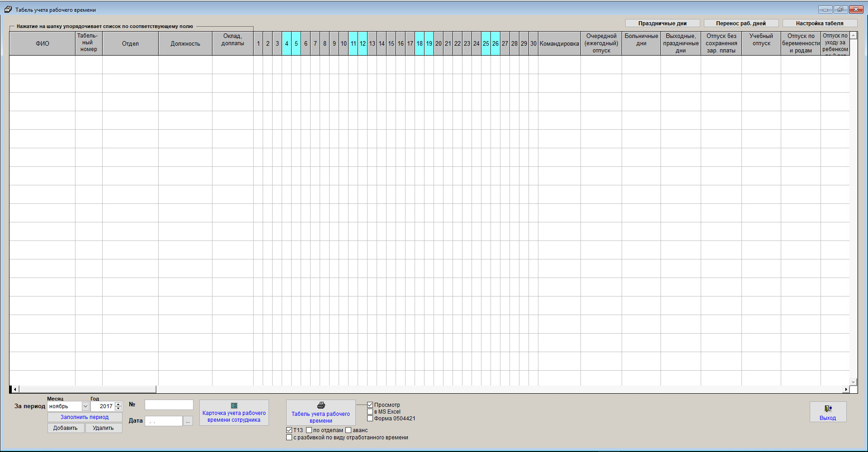Click the card icon above Карточка учета
The height and width of the screenshot is (452, 868).
point(234,405)
